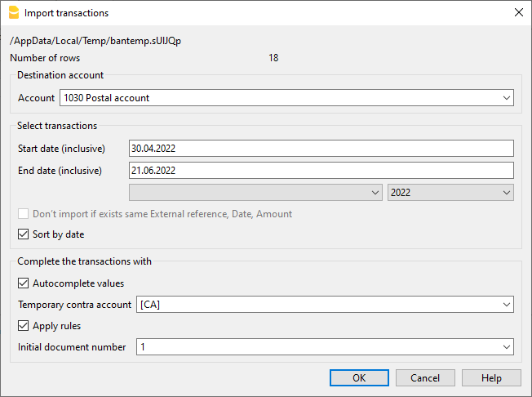Click the Start date (inclusive) label

point(61,149)
